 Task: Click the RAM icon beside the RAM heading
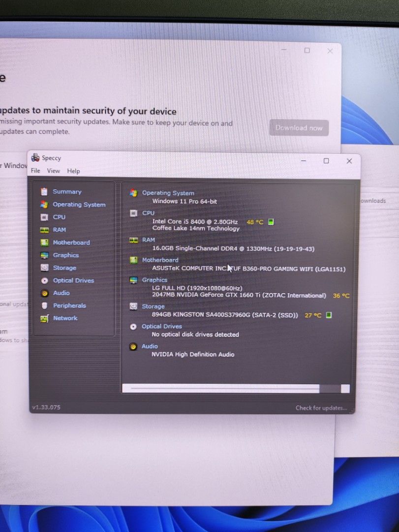coord(133,240)
